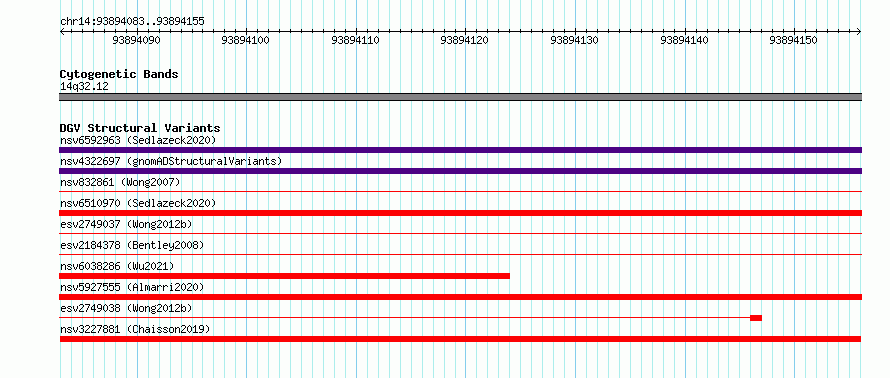Image resolution: width=890 pixels, height=378 pixels.
Task: Open variant label esv2184378 (Bentley2008)
Action: [x=132, y=245]
